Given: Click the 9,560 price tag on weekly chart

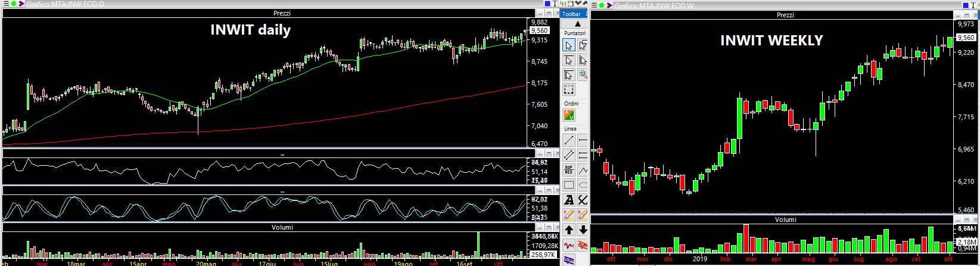Looking at the screenshot, I should click(965, 38).
